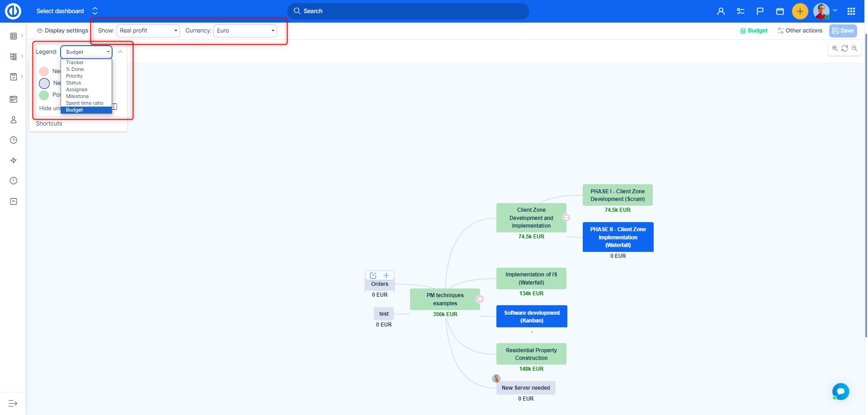Screen dimensions: 868x415
Task: Click the pink legend color circle
Action: pyautogui.click(x=44, y=71)
